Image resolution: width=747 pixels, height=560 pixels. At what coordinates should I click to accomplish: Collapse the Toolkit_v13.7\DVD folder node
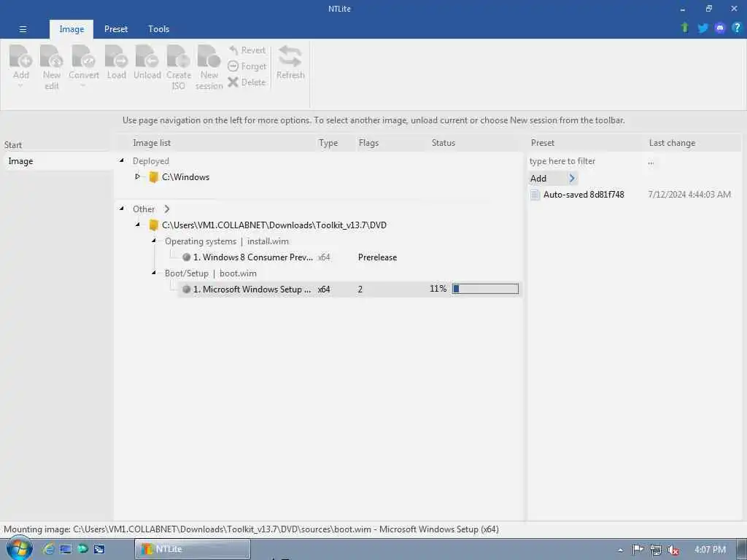[x=138, y=225]
